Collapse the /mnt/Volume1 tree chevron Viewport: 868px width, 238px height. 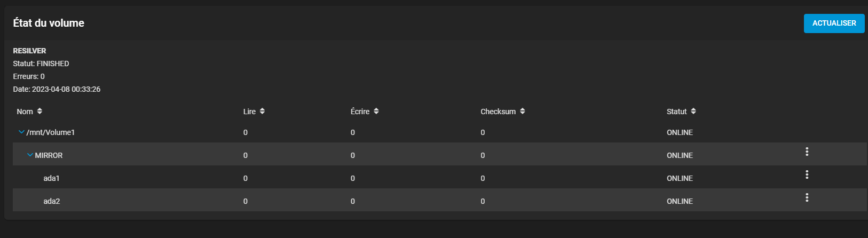click(21, 132)
